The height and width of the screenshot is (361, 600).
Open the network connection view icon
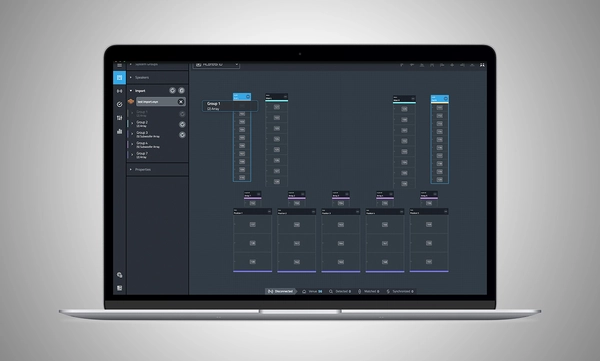(119, 91)
